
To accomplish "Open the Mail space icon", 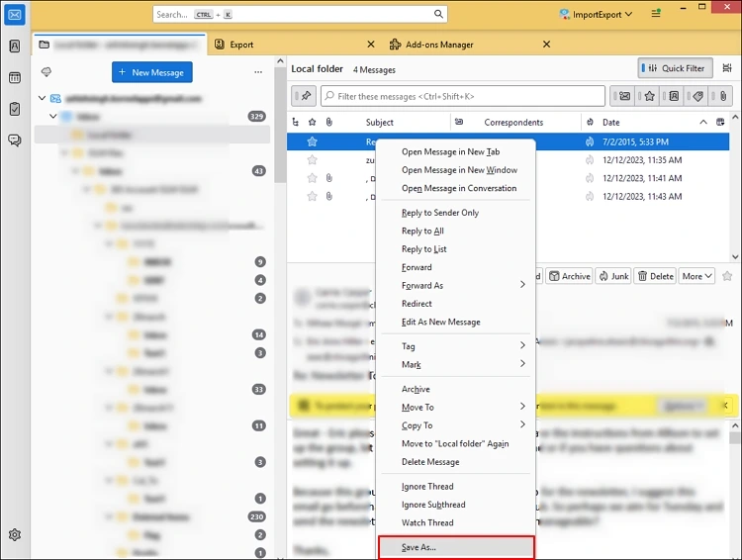I will 15,15.
